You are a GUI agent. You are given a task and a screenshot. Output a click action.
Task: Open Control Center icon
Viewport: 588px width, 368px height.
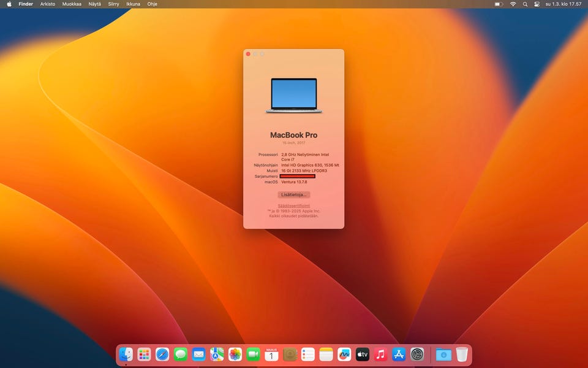point(537,4)
